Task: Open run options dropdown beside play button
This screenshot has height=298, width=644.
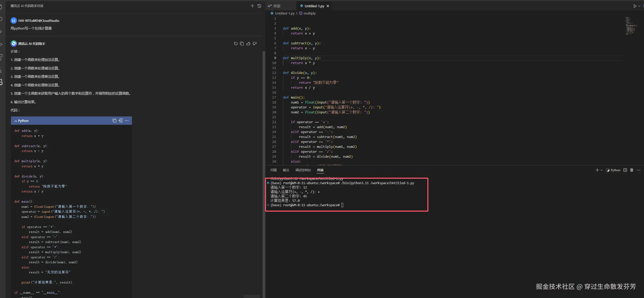Action: click(639, 6)
